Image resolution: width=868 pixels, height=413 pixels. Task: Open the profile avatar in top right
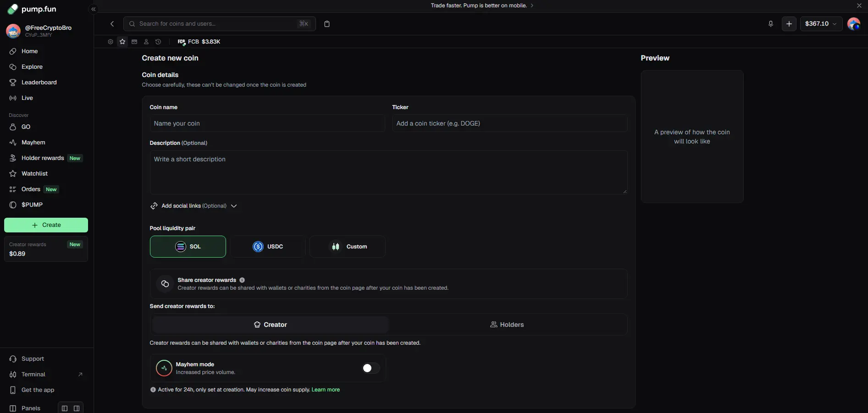point(854,24)
